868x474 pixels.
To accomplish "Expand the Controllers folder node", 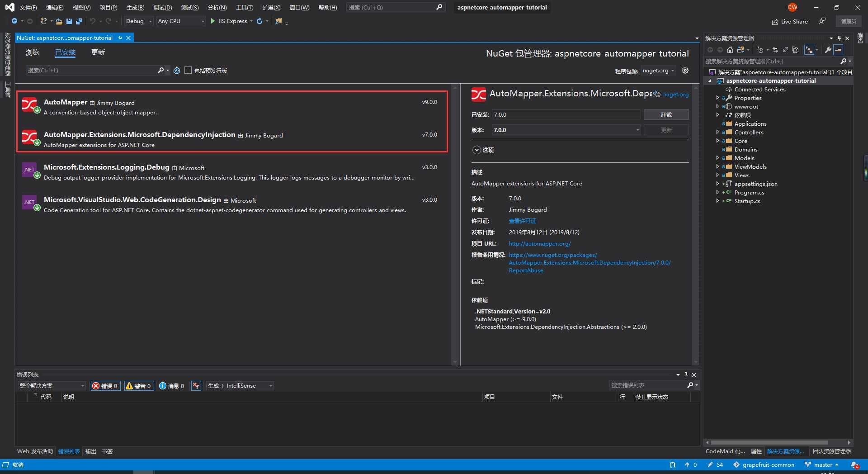I will (717, 133).
